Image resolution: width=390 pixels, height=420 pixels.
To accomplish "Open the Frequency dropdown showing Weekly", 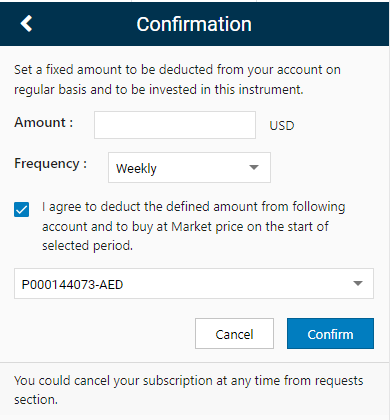I will coord(189,168).
